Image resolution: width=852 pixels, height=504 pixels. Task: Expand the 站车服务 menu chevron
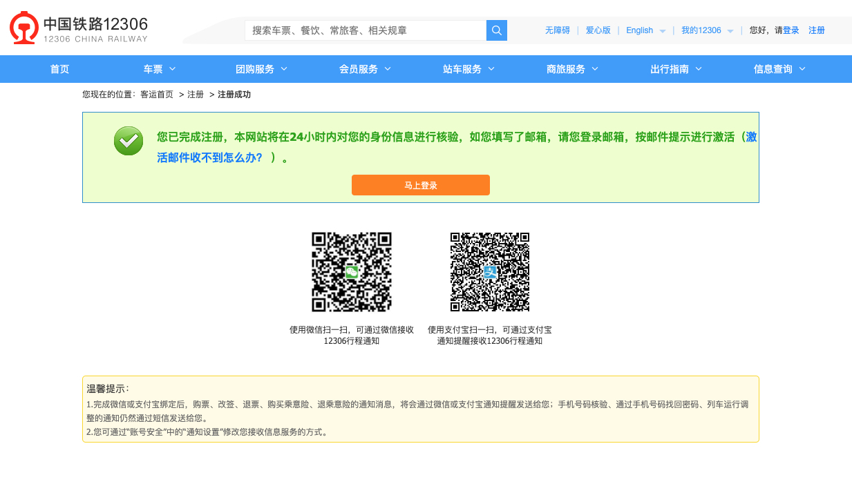tap(491, 69)
